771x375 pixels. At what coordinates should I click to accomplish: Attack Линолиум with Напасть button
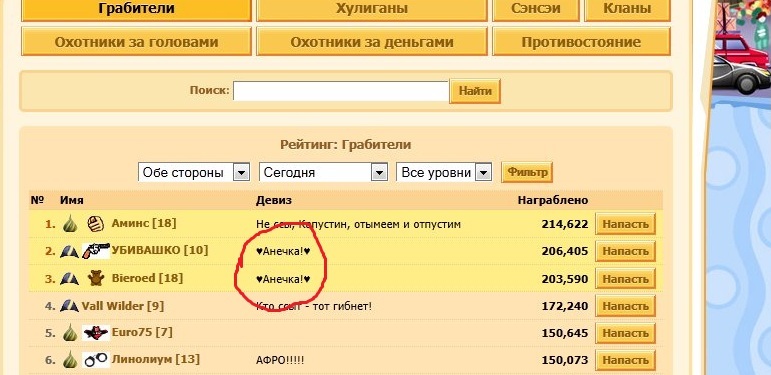[625, 360]
